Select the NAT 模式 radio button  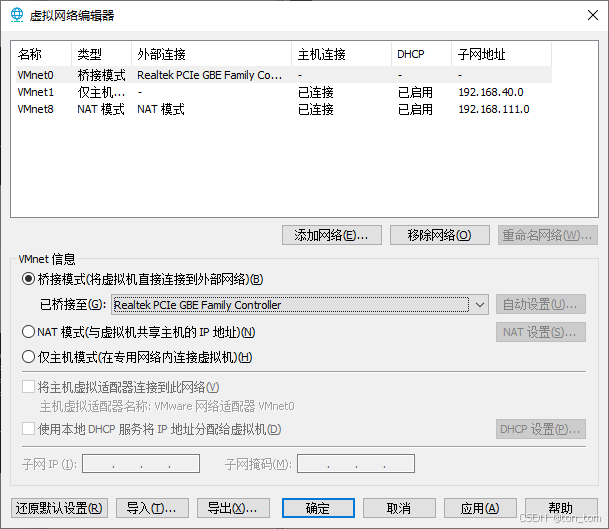pos(28,332)
